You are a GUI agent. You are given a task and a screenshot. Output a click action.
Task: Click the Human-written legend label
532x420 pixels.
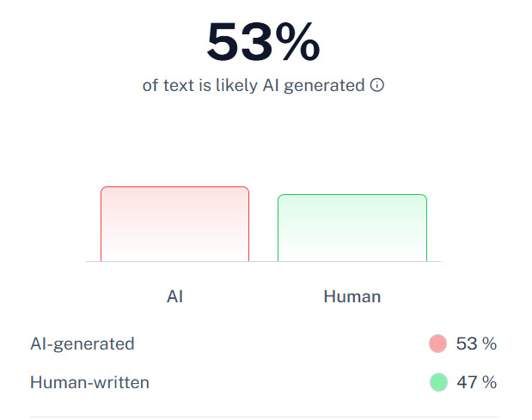[89, 382]
